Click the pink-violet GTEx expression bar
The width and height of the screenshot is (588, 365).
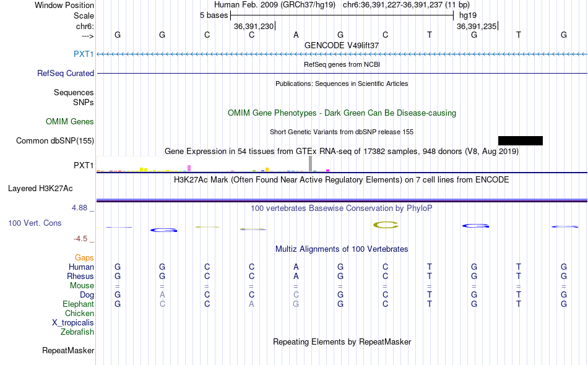[x=189, y=168]
